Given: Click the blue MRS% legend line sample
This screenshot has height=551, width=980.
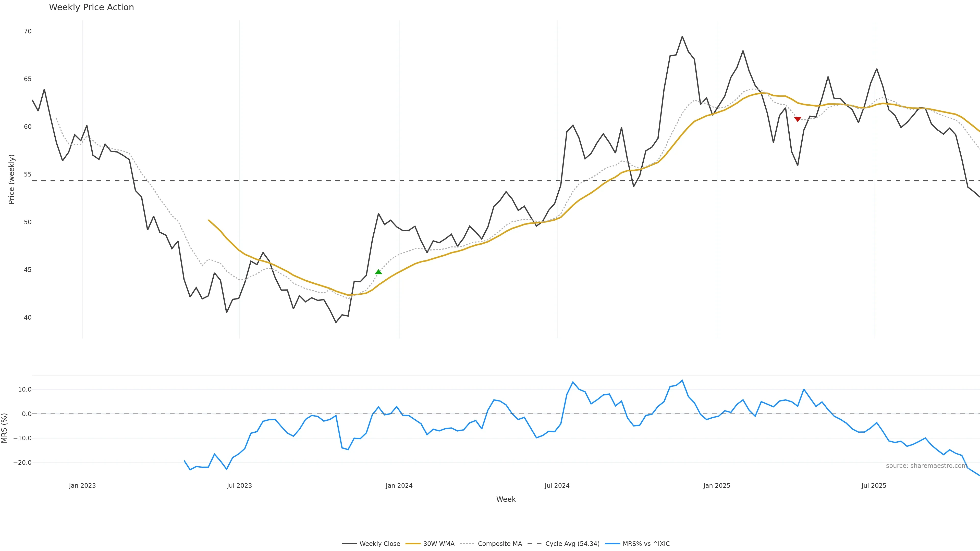Looking at the screenshot, I should pos(612,544).
